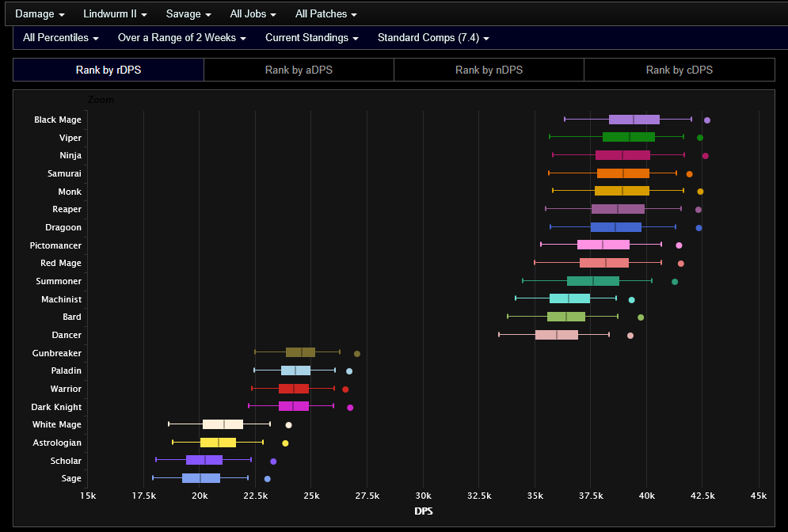Click the Gunbreaker olive box plot
Image resolution: width=788 pixels, height=532 pixels.
point(300,352)
